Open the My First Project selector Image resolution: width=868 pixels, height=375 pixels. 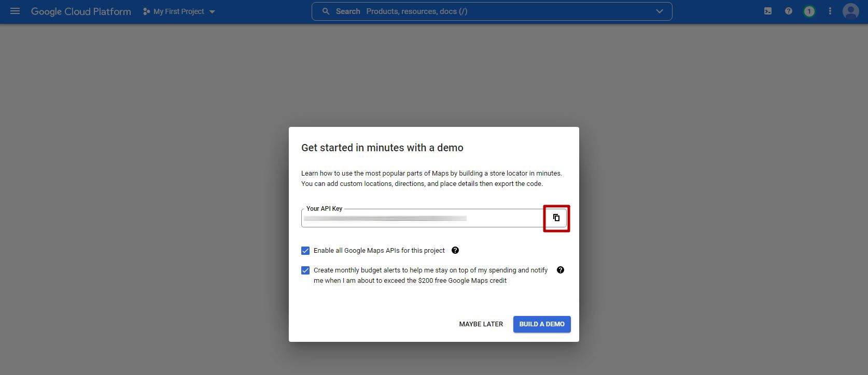coord(179,11)
